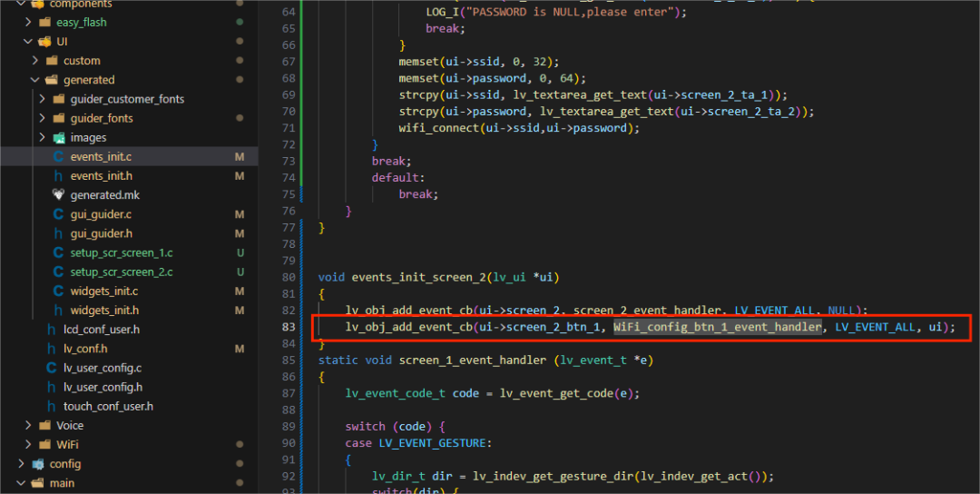This screenshot has height=494, width=980.
Task: Expand the guider_fonts folder chevron
Action: 42,118
